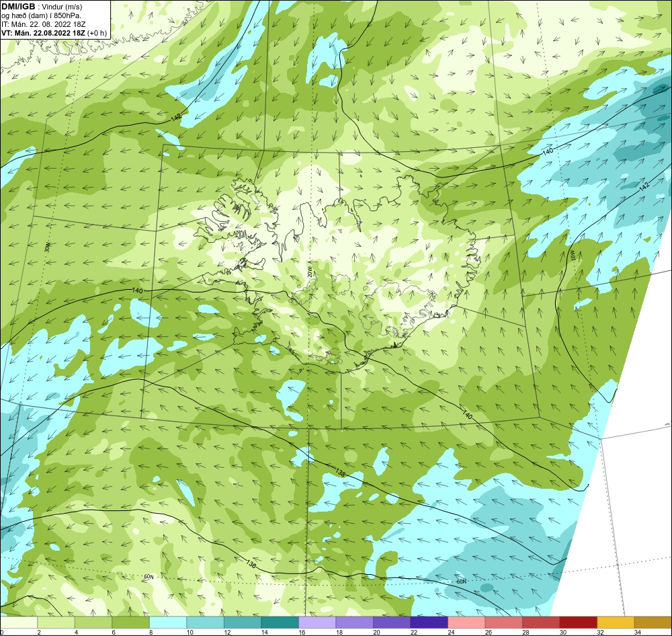Click the '10W' meridian label
This screenshot has height=636, width=672.
[x=573, y=256]
